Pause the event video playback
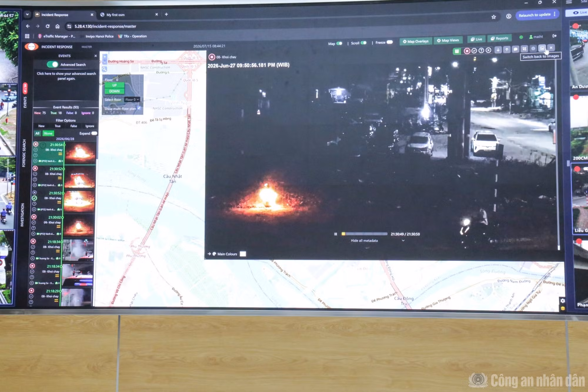Image resolution: width=588 pixels, height=392 pixels. tap(335, 234)
